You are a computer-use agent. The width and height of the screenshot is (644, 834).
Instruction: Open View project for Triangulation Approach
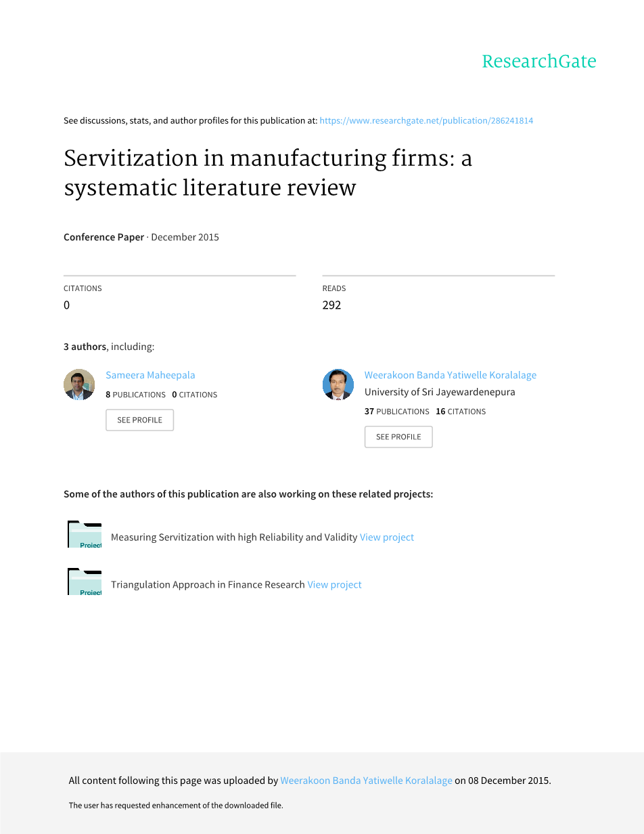tap(334, 585)
